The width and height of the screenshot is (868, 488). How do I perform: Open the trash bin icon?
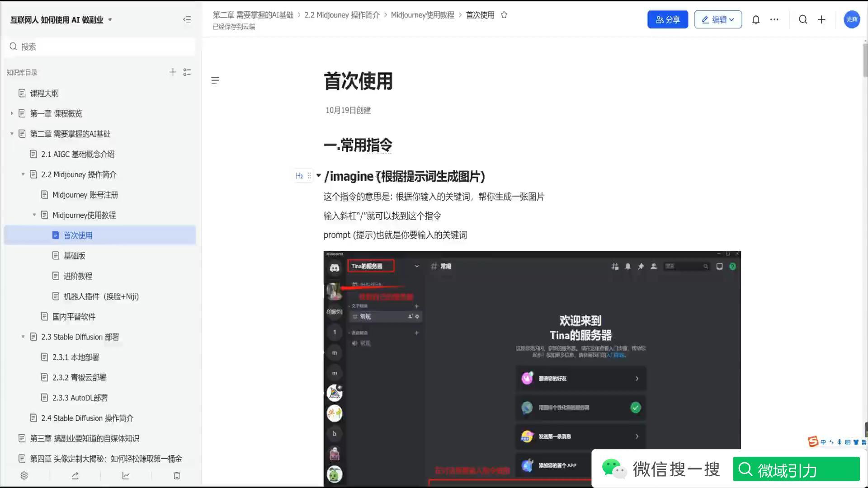tap(177, 476)
